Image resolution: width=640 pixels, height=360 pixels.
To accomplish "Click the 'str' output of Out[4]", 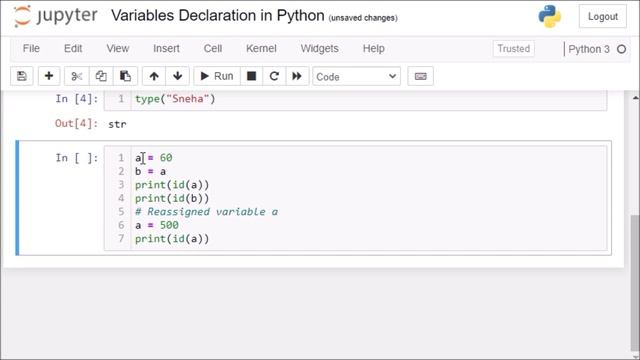I will pyautogui.click(x=117, y=124).
